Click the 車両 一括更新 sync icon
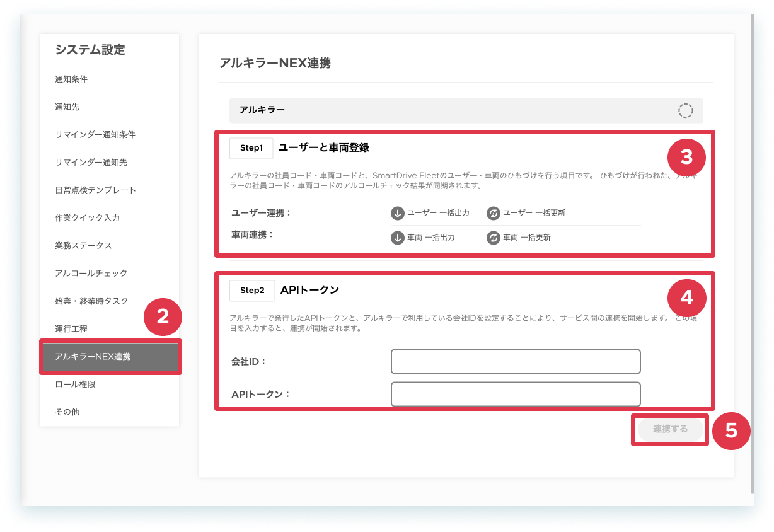 [x=494, y=238]
